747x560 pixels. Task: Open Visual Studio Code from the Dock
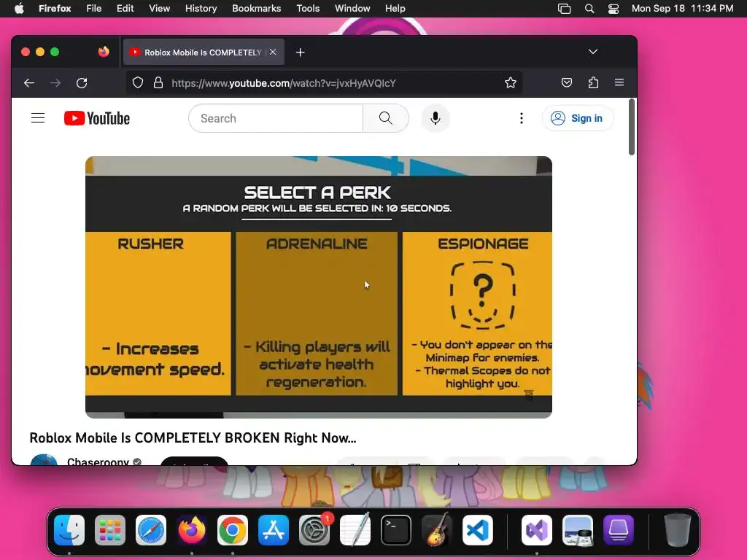[477, 530]
